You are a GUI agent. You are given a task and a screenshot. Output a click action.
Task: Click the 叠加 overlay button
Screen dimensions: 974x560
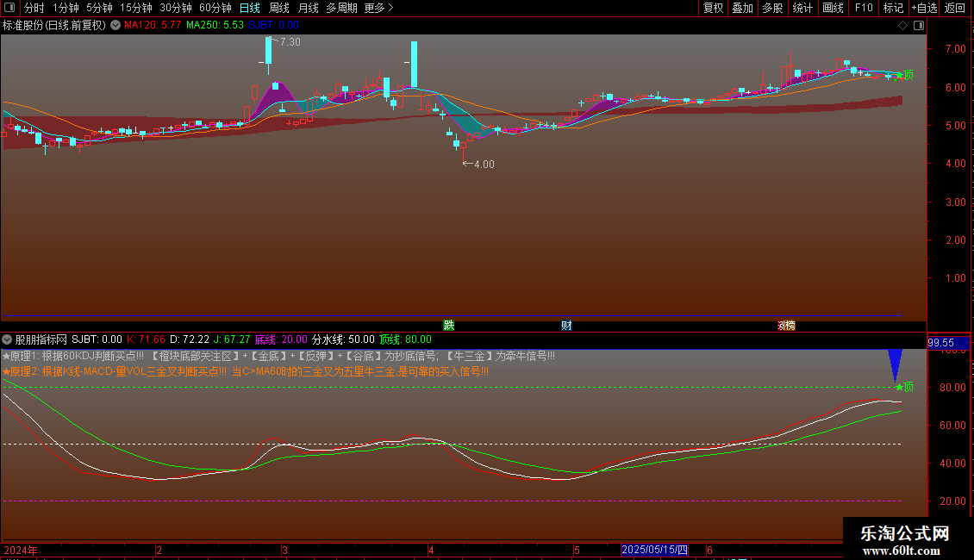pyautogui.click(x=742, y=8)
